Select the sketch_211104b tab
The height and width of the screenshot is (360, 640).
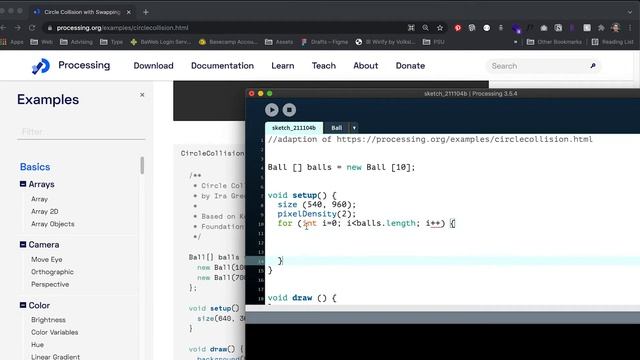tap(294, 128)
